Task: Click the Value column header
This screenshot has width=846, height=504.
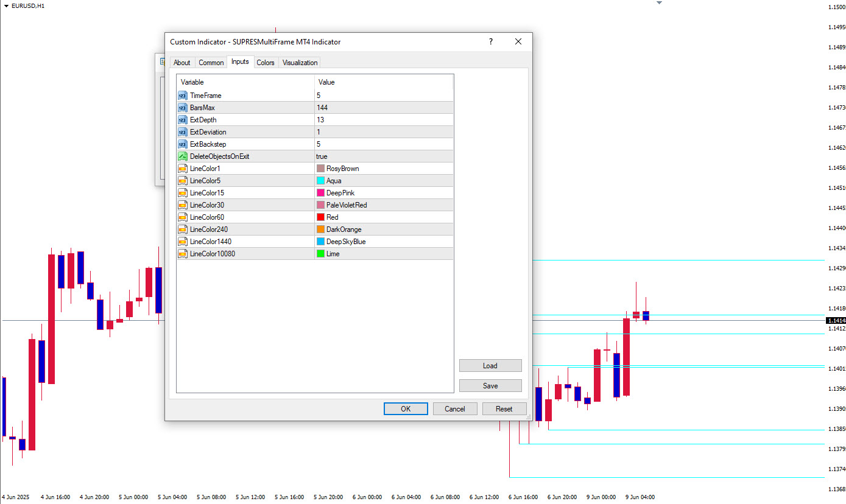Action: click(384, 82)
